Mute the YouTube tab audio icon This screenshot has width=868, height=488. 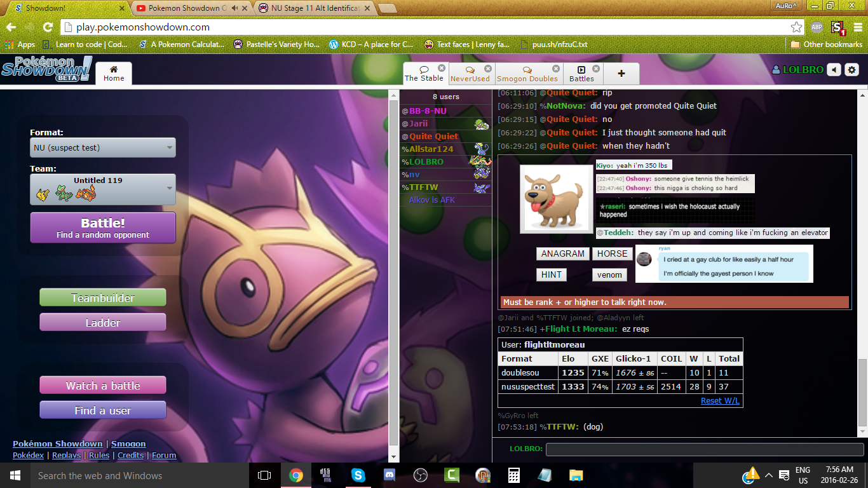point(236,8)
